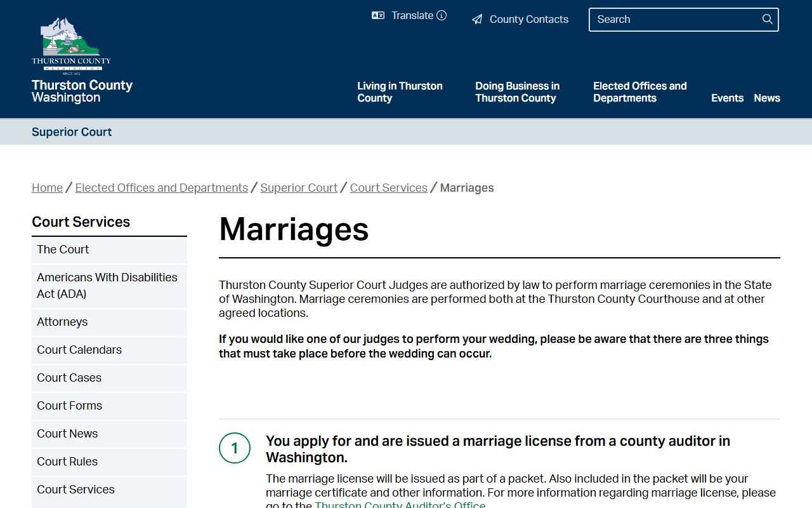Open the Translate info icon
Viewport: 812px width, 508px height.
click(442, 15)
